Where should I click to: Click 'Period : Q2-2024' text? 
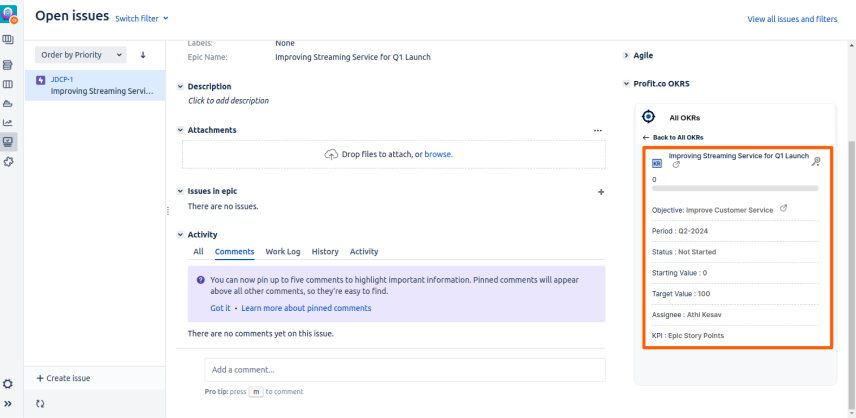(680, 231)
